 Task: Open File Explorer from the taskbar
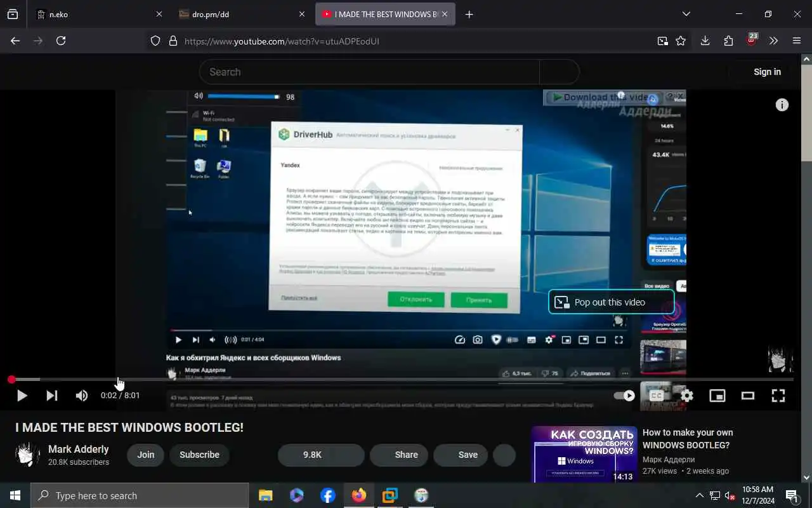(x=266, y=495)
